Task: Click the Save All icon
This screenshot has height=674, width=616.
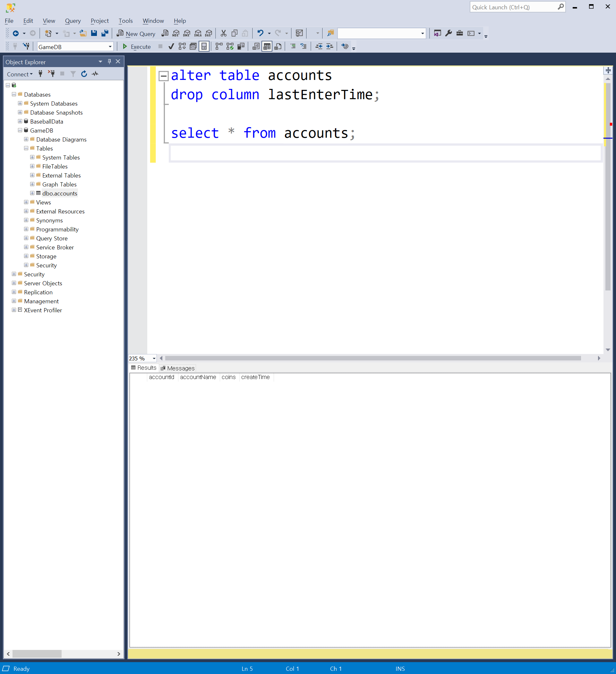Action: coord(105,33)
